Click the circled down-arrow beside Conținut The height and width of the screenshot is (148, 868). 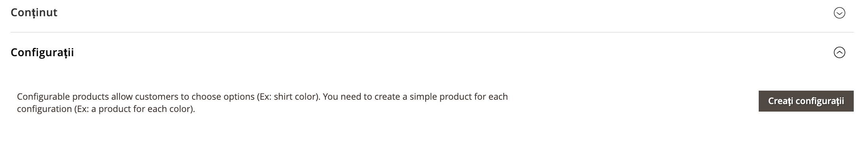pyautogui.click(x=839, y=13)
